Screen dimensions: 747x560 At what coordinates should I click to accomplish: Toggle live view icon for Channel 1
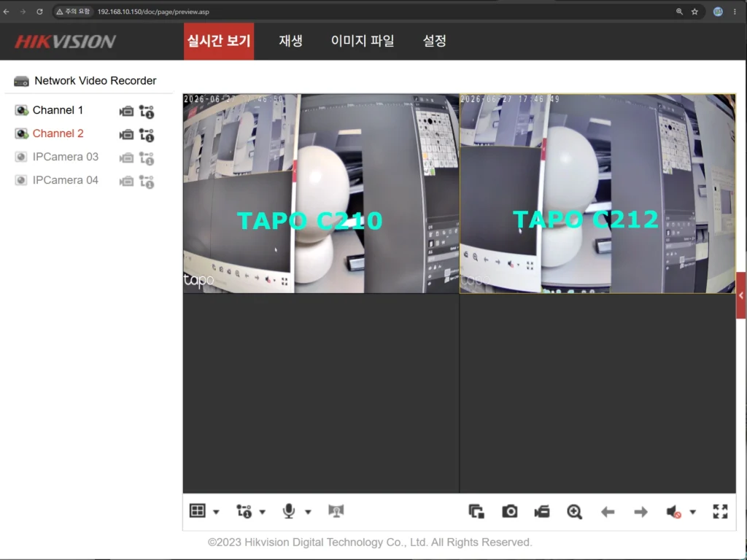pyautogui.click(x=21, y=111)
